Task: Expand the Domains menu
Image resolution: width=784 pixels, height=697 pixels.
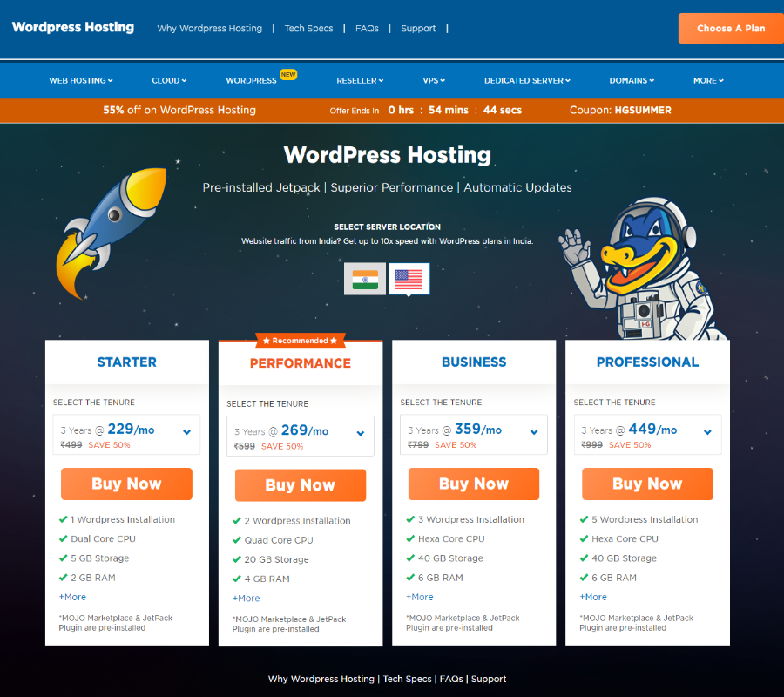Action: point(632,80)
